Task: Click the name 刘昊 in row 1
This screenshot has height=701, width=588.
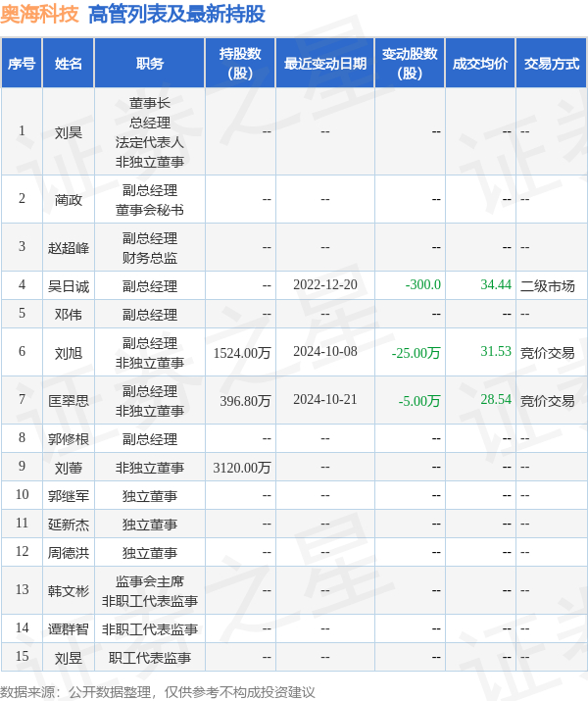Action: 69,132
